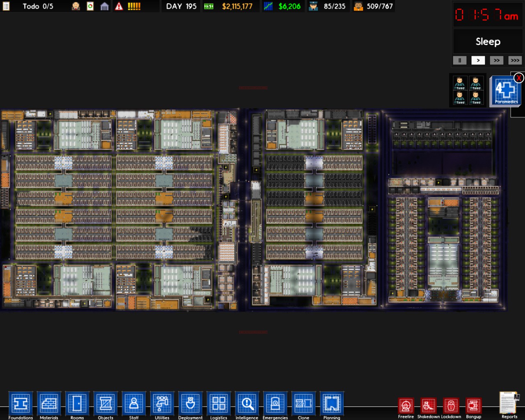Image resolution: width=525 pixels, height=420 pixels.
Task: Activate Freefire mode
Action: (406, 408)
